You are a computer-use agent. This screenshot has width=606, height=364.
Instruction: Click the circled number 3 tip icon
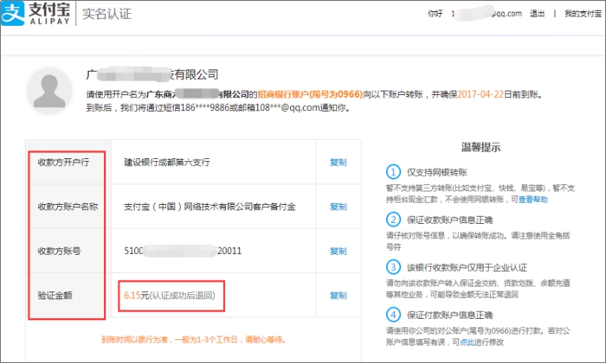click(x=394, y=265)
